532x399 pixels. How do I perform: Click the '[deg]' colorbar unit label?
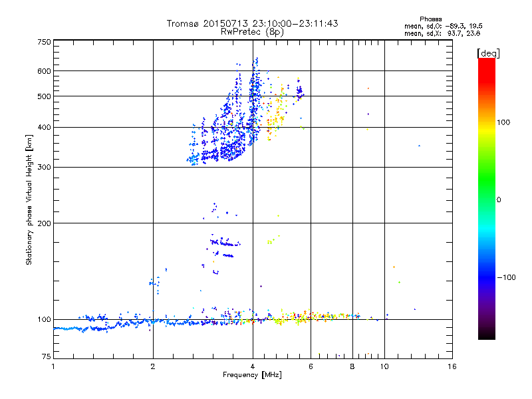pyautogui.click(x=488, y=53)
